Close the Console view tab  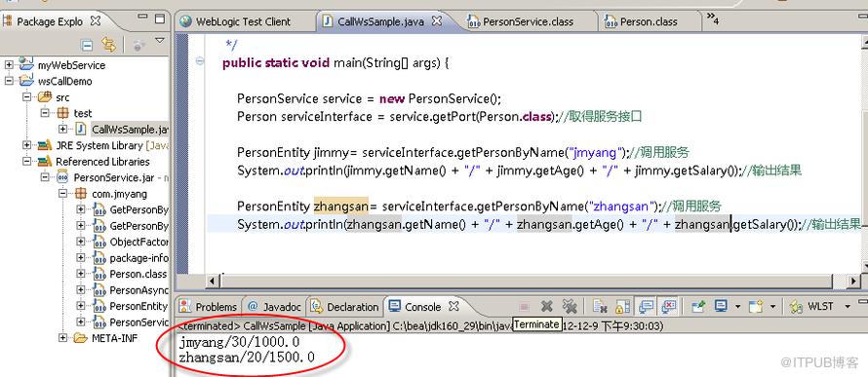453,306
